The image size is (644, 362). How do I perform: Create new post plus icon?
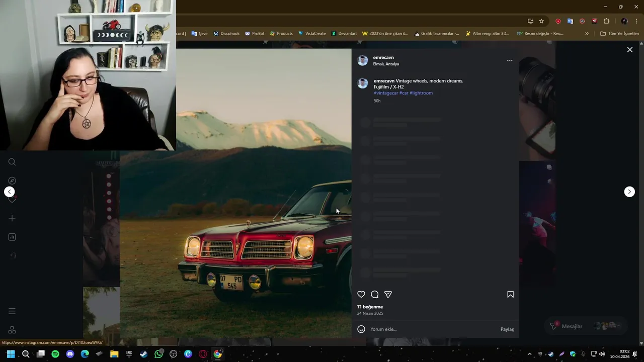point(12,218)
